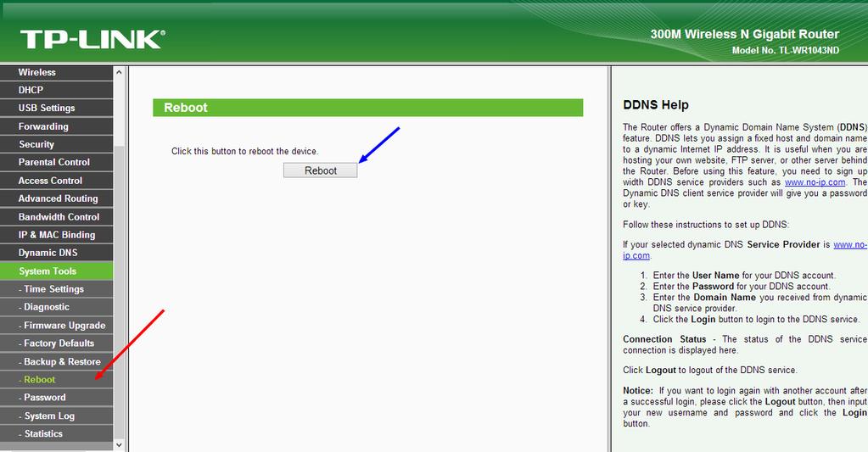868x452 pixels.
Task: Select Parental Control in sidebar
Action: pos(57,162)
